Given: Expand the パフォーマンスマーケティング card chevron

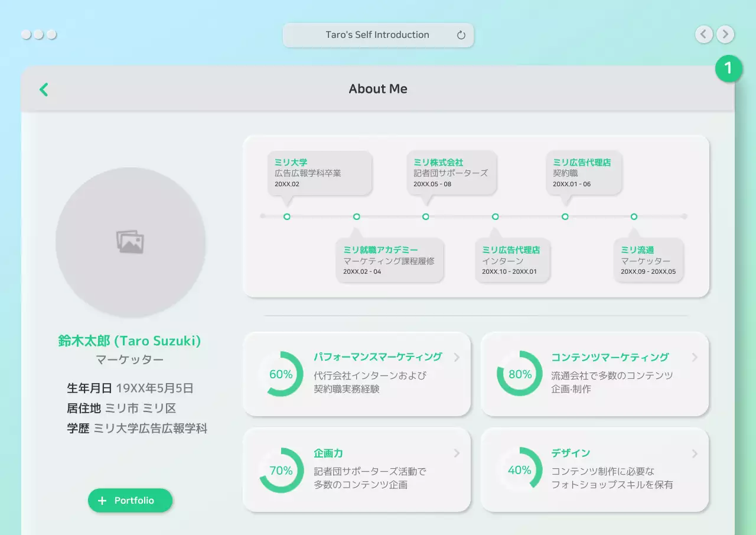Looking at the screenshot, I should tap(457, 357).
